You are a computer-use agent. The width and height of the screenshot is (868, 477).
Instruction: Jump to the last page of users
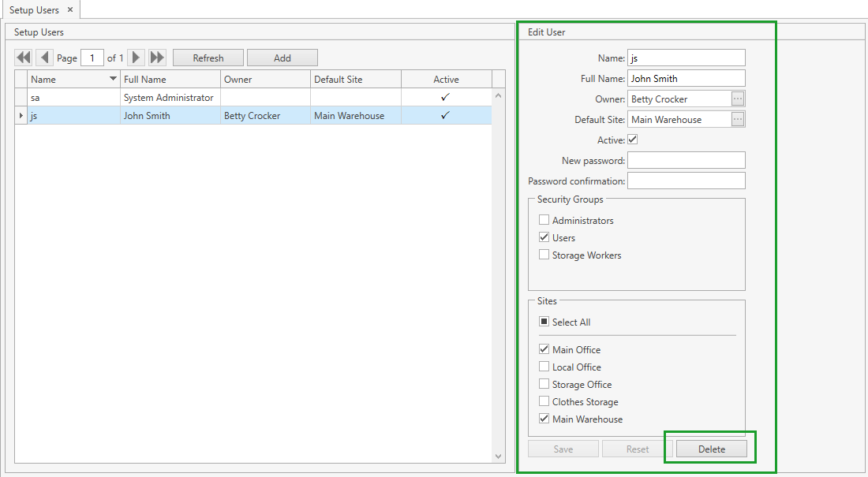tap(157, 58)
